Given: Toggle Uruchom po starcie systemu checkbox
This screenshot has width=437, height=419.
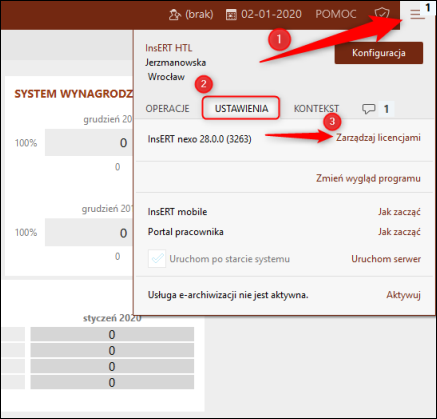Looking at the screenshot, I should (157, 259).
